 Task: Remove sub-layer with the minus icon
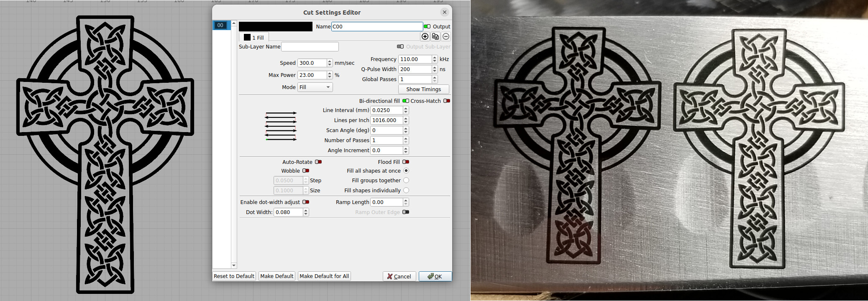pyautogui.click(x=446, y=36)
